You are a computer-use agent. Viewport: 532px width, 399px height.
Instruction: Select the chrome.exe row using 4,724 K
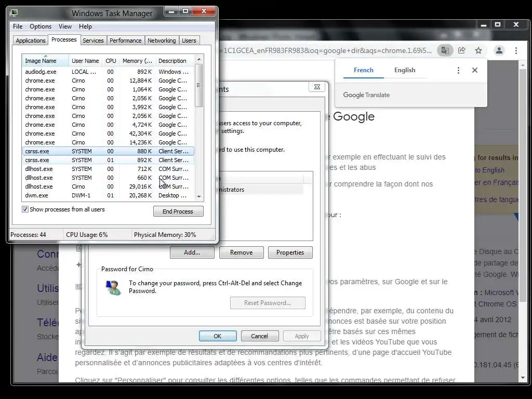108,125
